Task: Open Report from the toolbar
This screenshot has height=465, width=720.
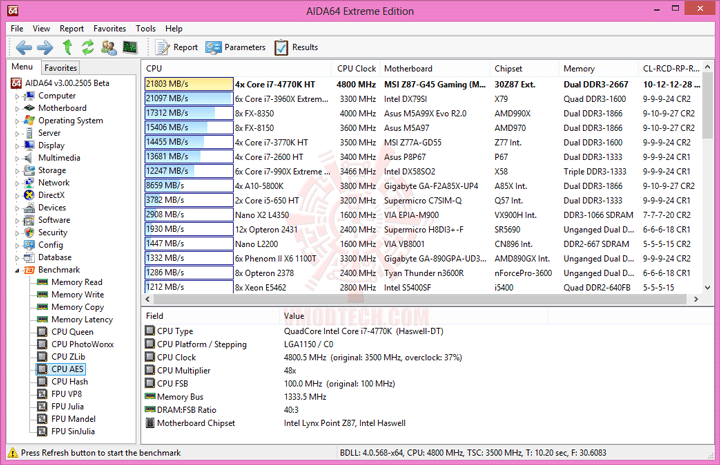Action: point(177,47)
